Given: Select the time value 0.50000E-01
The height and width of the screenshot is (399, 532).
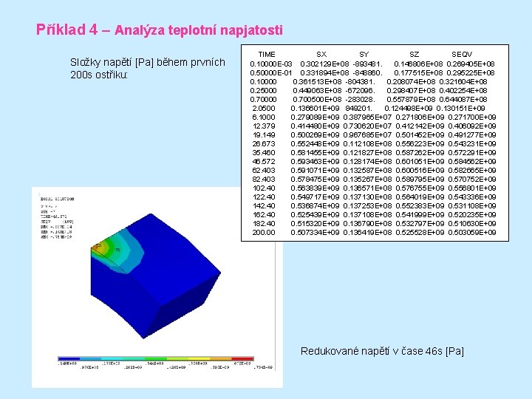Looking at the screenshot, I should coord(270,72).
